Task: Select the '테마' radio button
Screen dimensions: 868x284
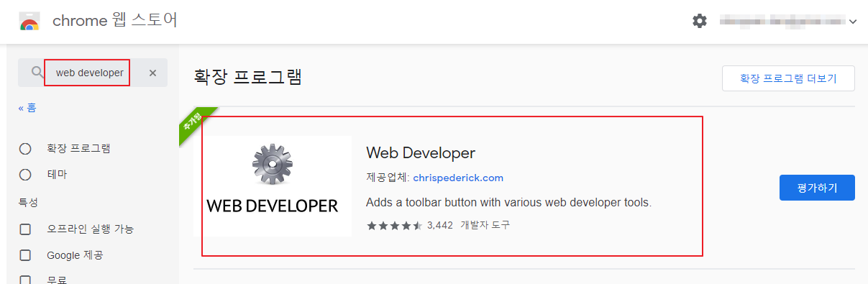Action: pos(25,175)
